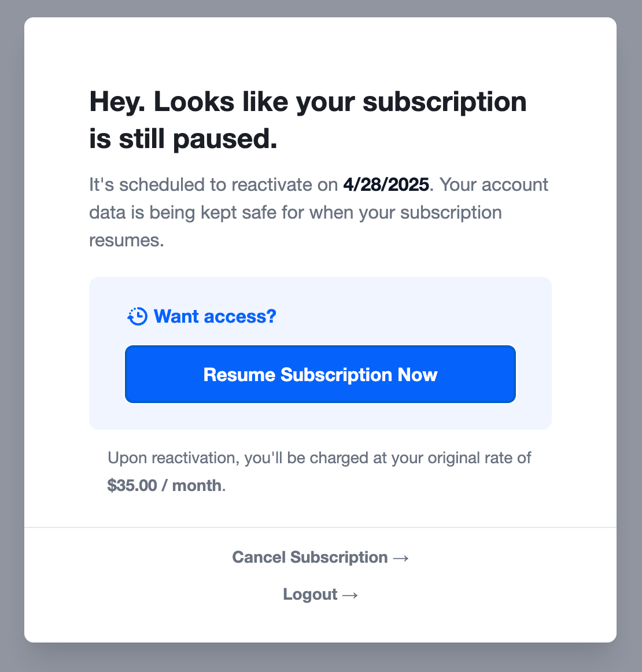Click the clock-history icon beside Want access
Viewport: 642px width, 672px height.
tap(138, 316)
